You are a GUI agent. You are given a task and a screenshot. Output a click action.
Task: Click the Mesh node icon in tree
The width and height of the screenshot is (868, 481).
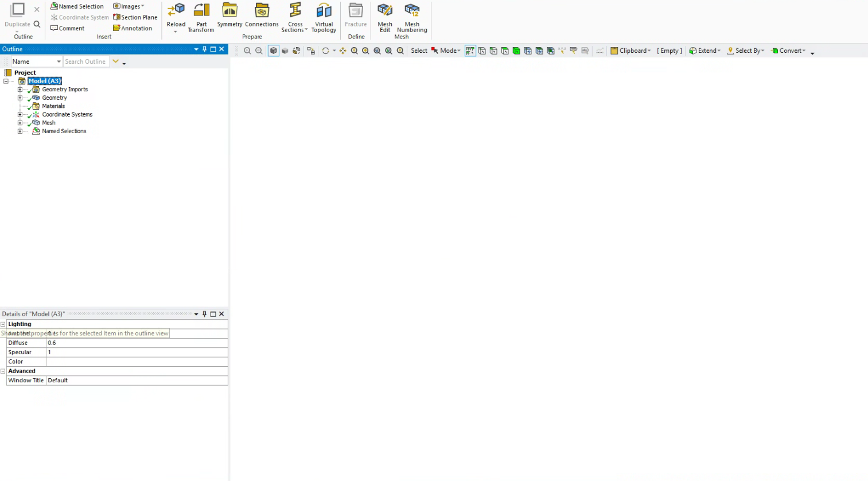(x=36, y=123)
